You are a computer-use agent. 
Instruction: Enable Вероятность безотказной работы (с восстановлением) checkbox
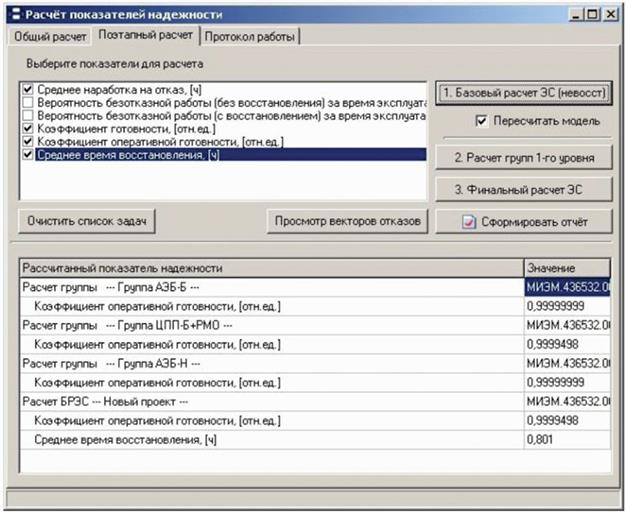(27, 116)
